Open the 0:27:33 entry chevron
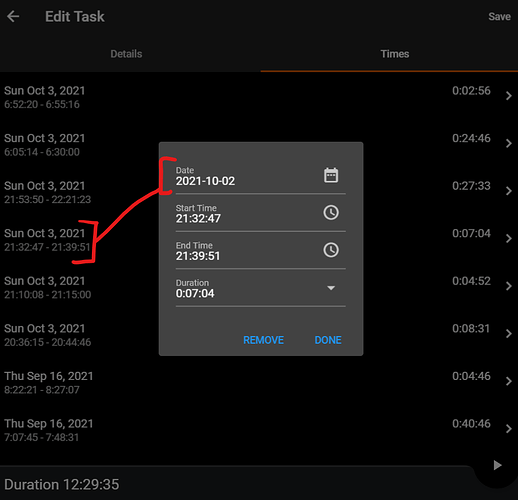The height and width of the screenshot is (500, 518). point(509,191)
